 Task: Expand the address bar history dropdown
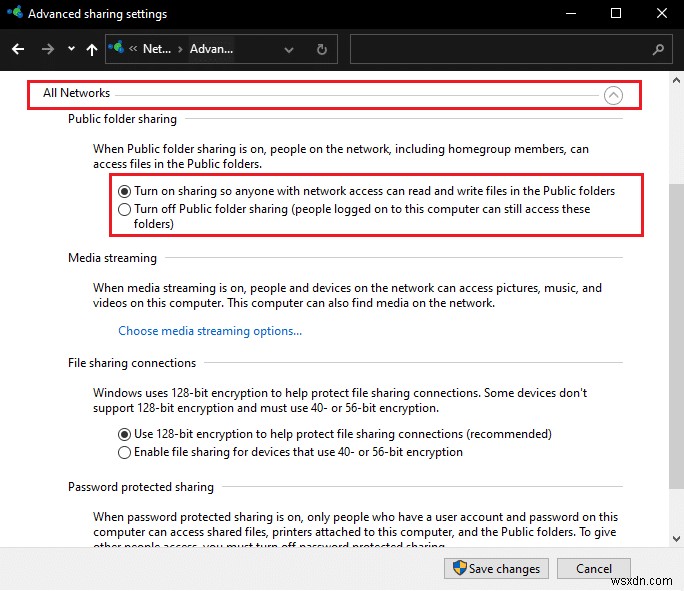(x=288, y=50)
